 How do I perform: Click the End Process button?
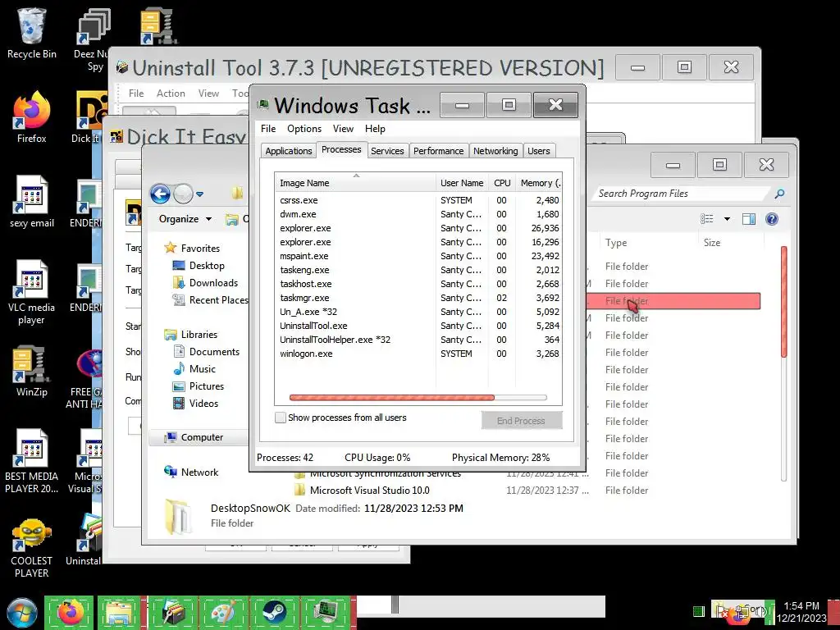pyautogui.click(x=521, y=421)
